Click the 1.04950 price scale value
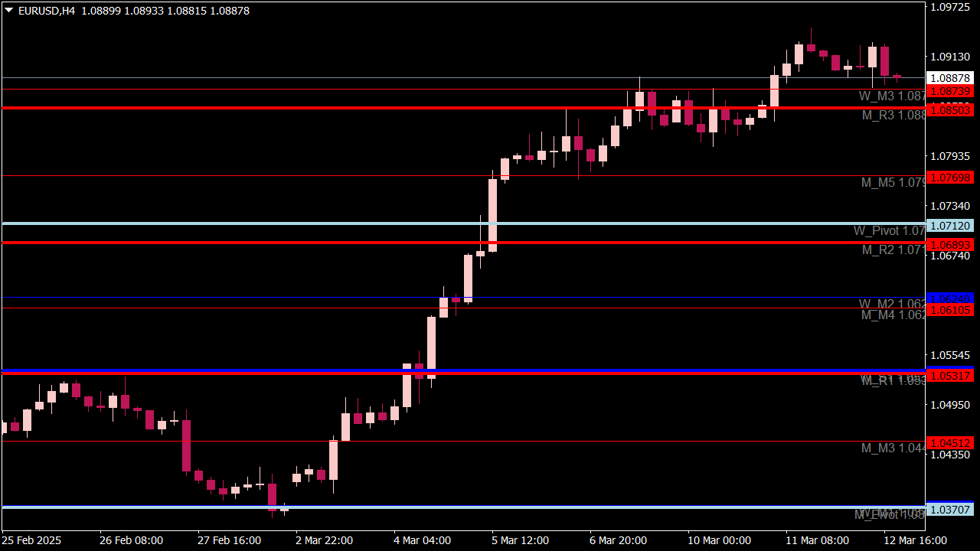 point(950,405)
